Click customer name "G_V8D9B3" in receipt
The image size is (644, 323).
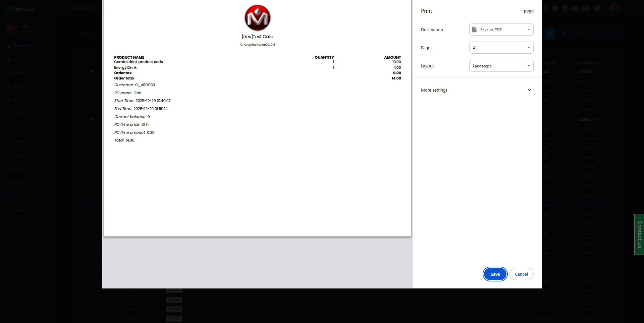coord(145,85)
